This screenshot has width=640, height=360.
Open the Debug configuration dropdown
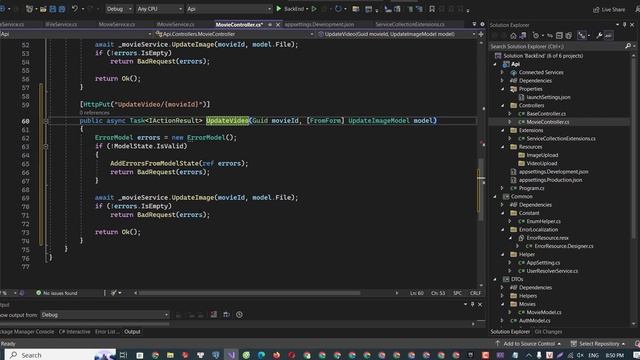[x=119, y=9]
